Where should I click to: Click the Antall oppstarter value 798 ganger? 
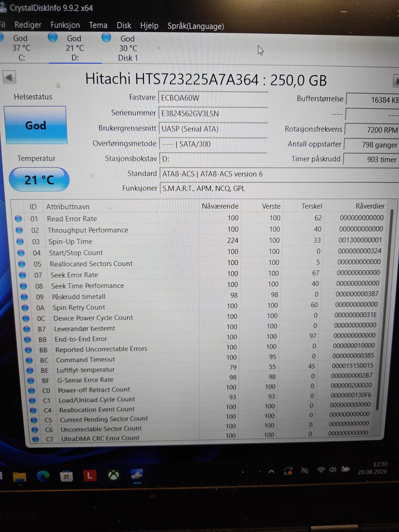tap(372, 145)
